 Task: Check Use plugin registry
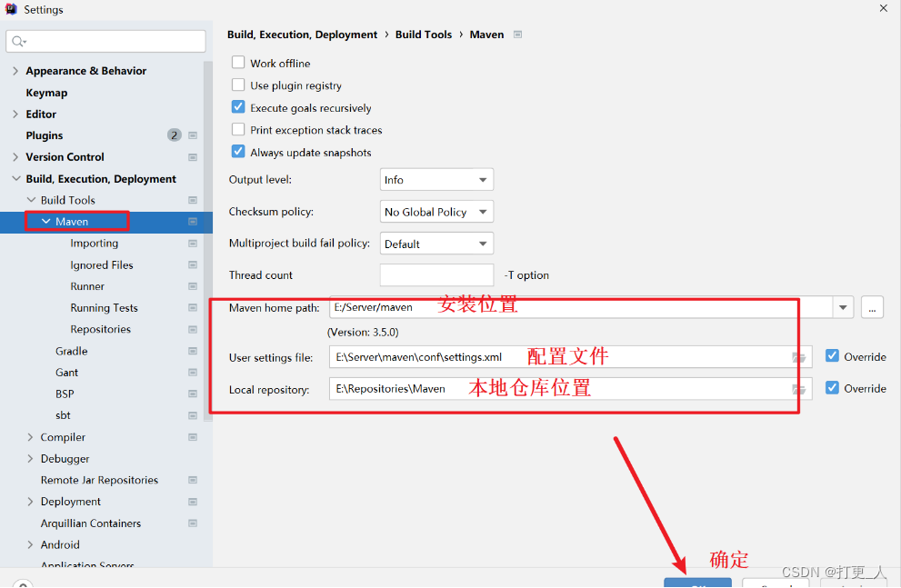(x=238, y=85)
